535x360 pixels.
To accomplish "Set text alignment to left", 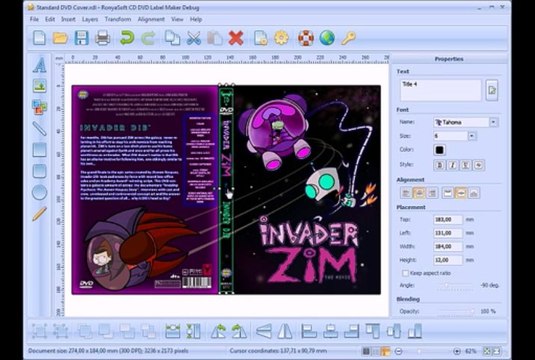I will pyautogui.click(x=406, y=193).
